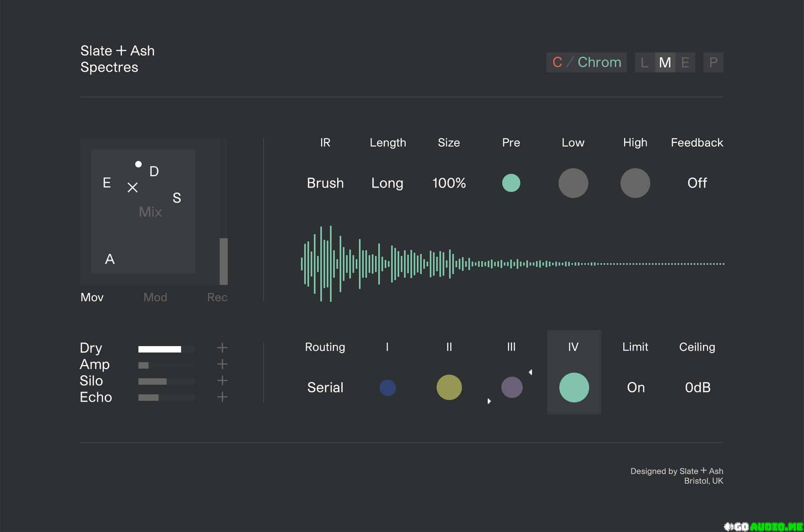Switch to the Rec tab
804x532 pixels.
pos(217,297)
